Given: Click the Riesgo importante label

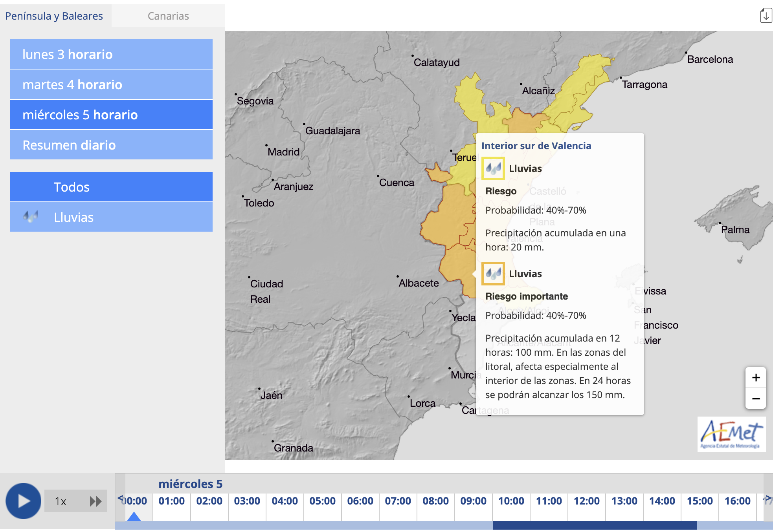Looking at the screenshot, I should click(x=527, y=296).
